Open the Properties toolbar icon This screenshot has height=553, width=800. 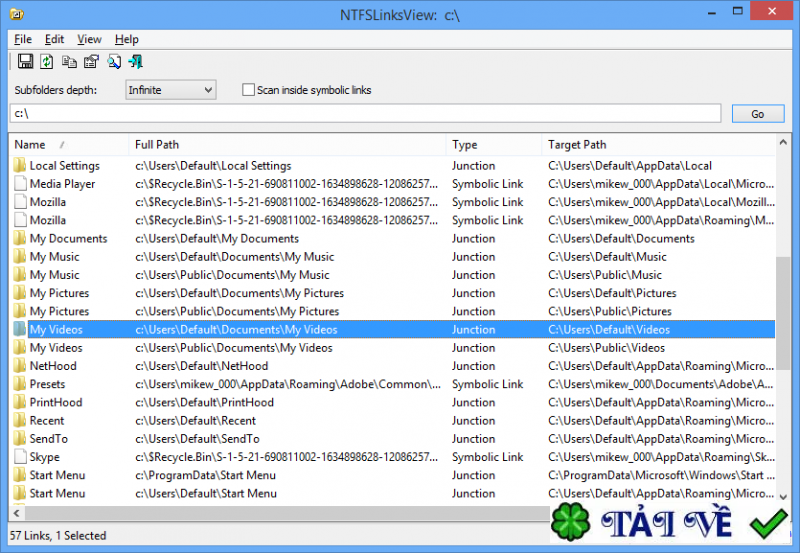pyautogui.click(x=91, y=62)
